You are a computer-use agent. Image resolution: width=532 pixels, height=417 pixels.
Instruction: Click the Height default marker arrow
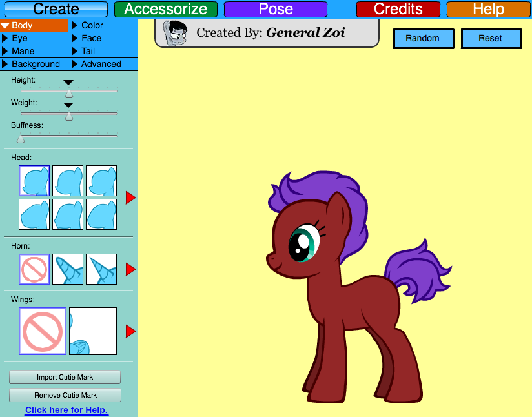68,83
